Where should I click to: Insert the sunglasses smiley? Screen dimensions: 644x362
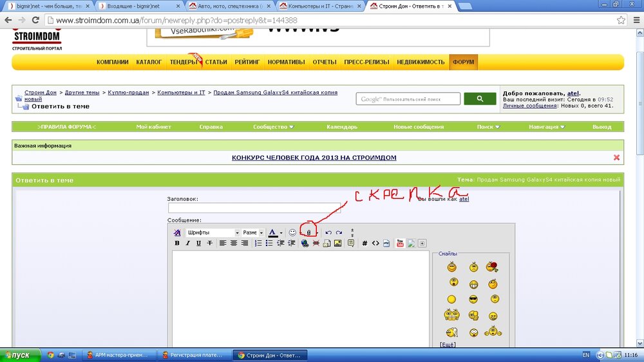pyautogui.click(x=473, y=299)
